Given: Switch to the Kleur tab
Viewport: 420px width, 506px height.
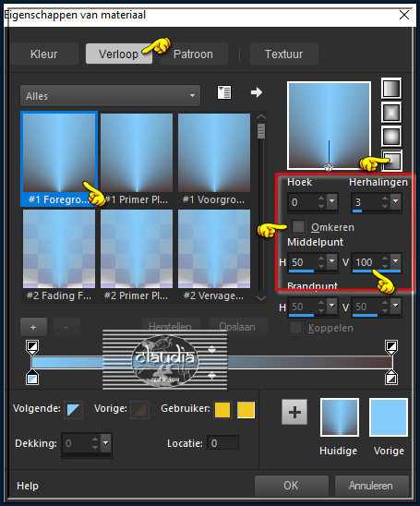Looking at the screenshot, I should click(44, 54).
